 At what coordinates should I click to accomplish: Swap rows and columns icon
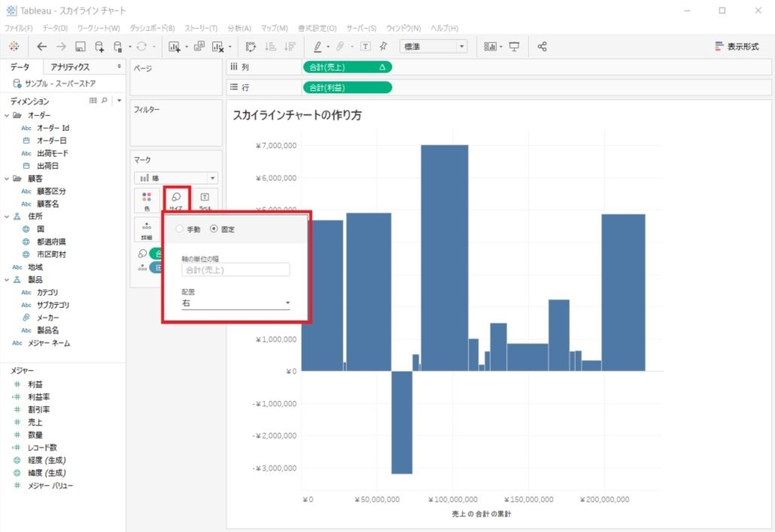(x=251, y=46)
